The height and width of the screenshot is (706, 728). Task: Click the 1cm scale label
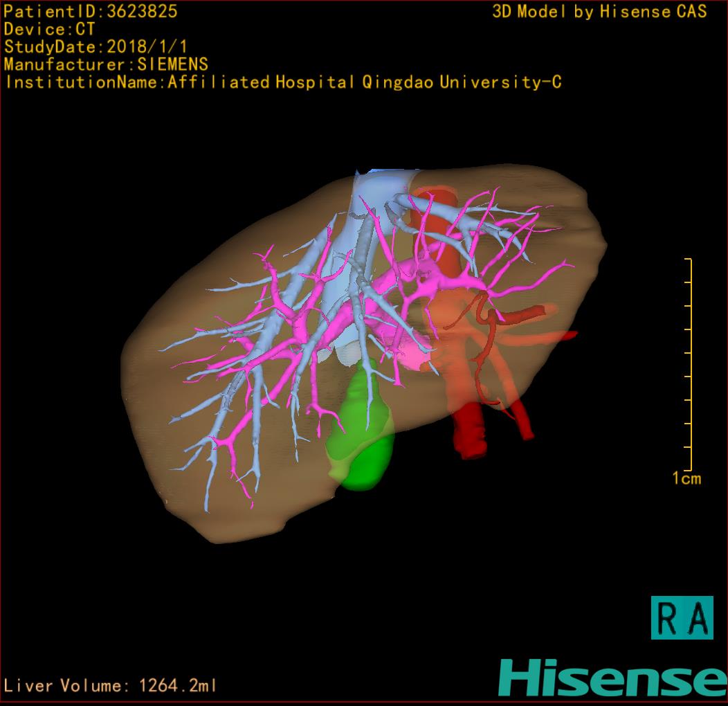click(686, 478)
